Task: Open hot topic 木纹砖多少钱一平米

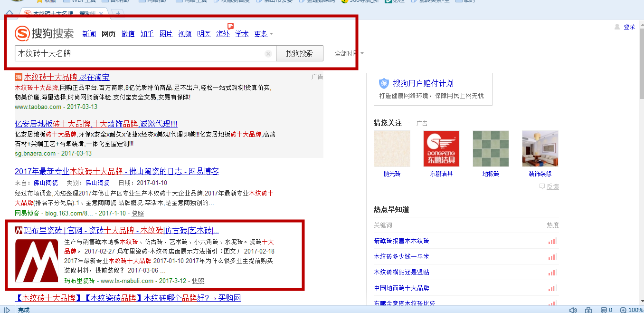Action: 401,257
